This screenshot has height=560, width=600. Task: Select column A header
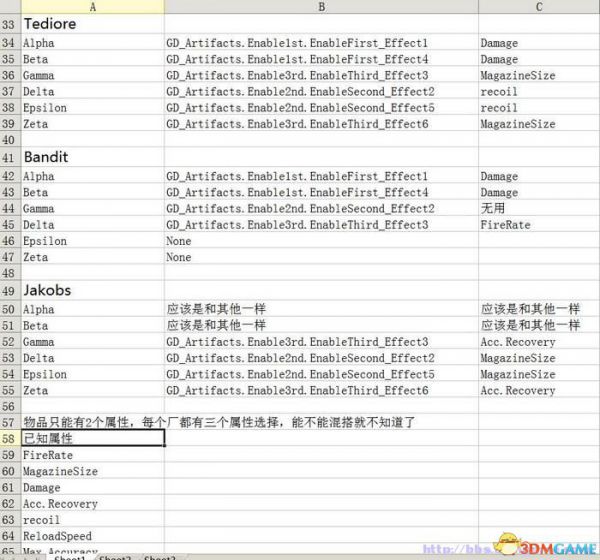pos(93,7)
